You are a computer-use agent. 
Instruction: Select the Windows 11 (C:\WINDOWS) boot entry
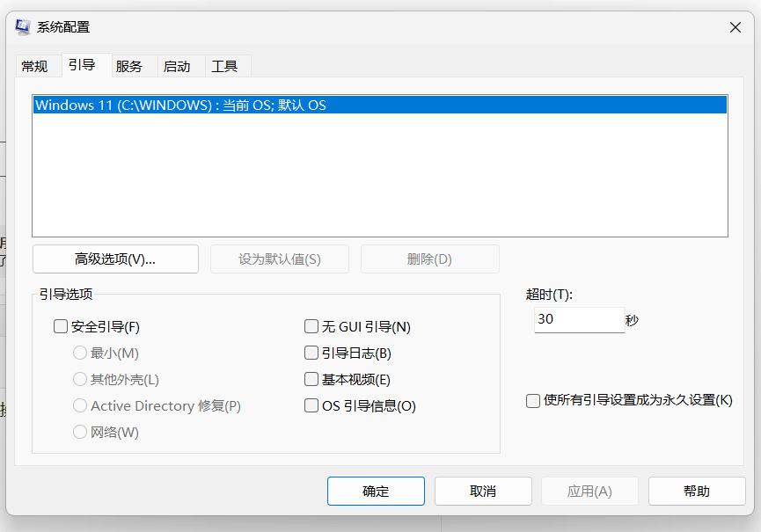click(x=380, y=106)
